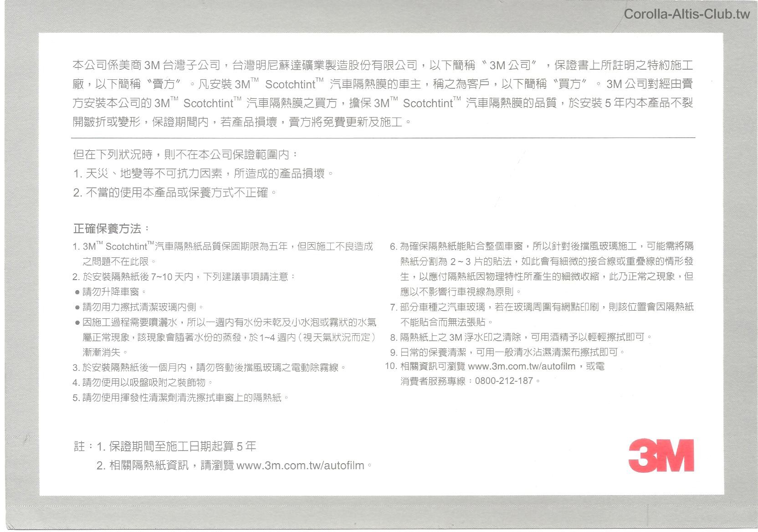Image resolution: width=758 pixels, height=532 pixels.
Task: Click care item 6 about 後擋風玻璃施工
Action: 542,269
